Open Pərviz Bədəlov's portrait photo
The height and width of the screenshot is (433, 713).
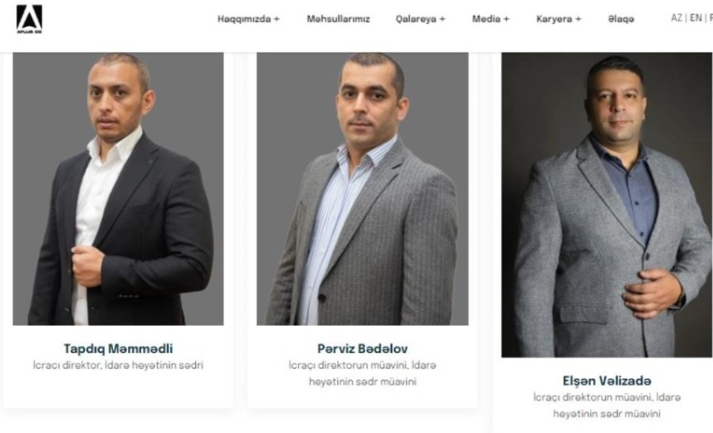362,189
